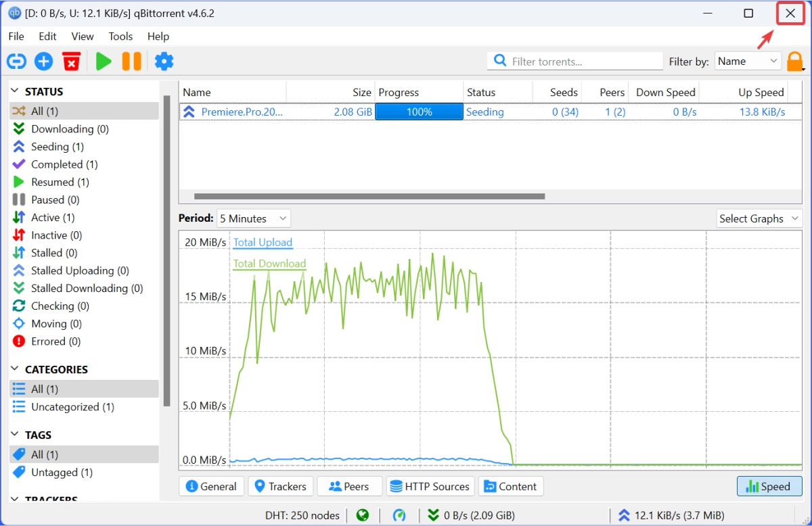Image resolution: width=812 pixels, height=526 pixels.
Task: Select the Paused (0) filter
Action: (x=84, y=199)
